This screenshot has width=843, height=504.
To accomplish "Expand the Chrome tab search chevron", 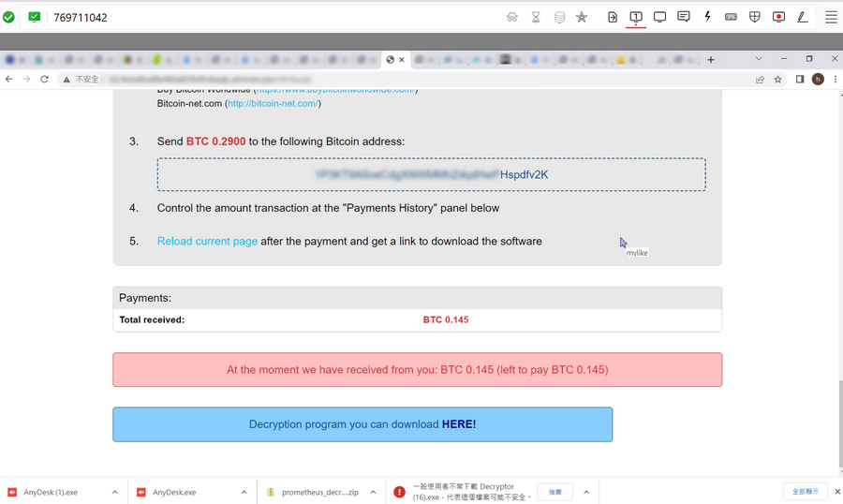I will (759, 59).
